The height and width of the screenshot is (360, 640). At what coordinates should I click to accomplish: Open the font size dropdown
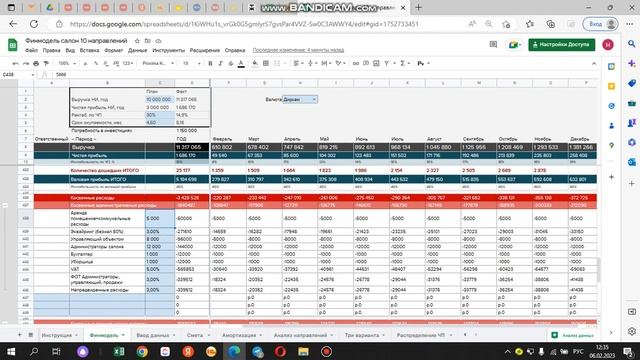coord(191,64)
